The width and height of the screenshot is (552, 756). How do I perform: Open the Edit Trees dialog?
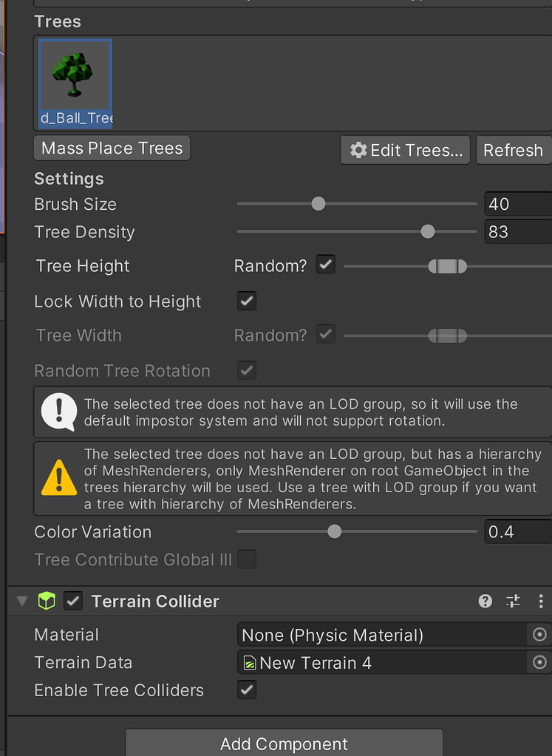point(404,150)
